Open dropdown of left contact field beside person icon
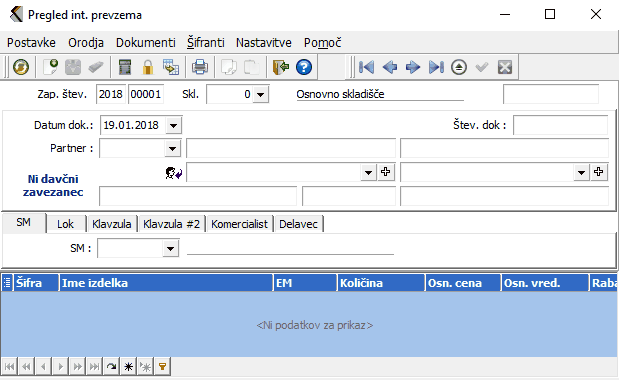This screenshot has height=380, width=619. [368, 172]
